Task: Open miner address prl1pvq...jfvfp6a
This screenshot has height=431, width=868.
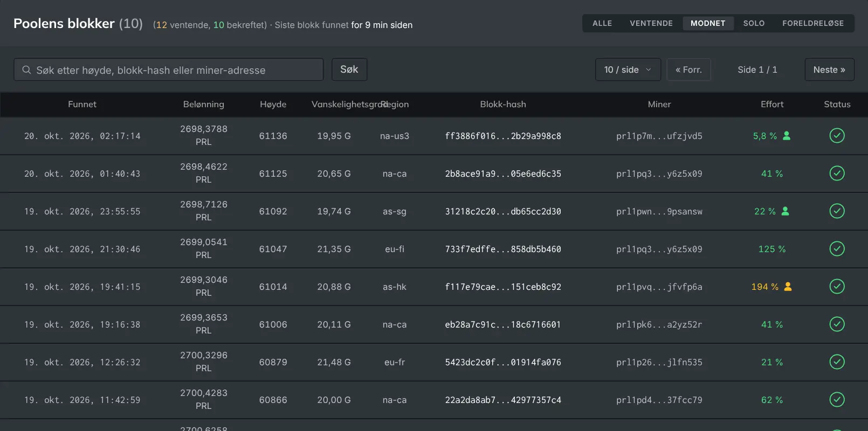Action: coord(659,287)
